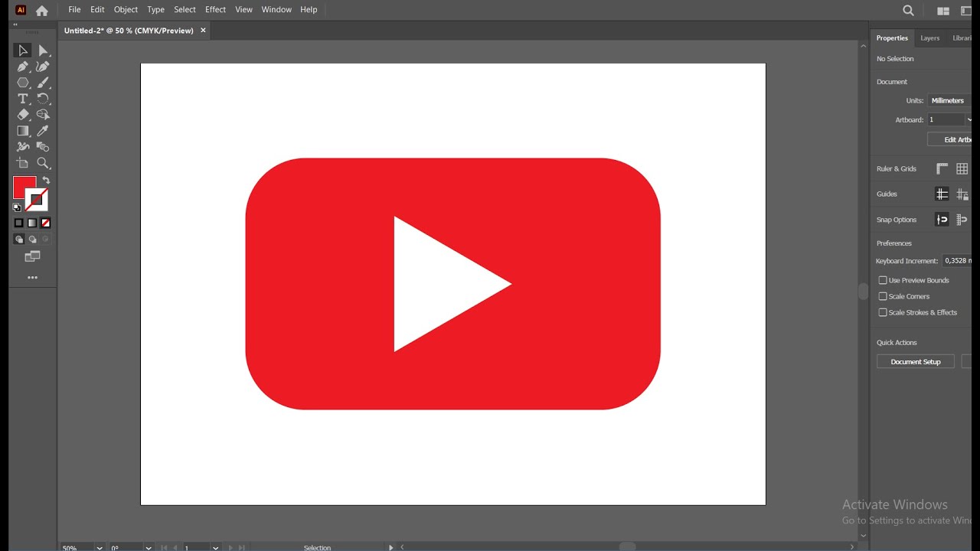Screen dimensions: 980x551
Task: Open the Effect menu
Action: [x=215, y=9]
